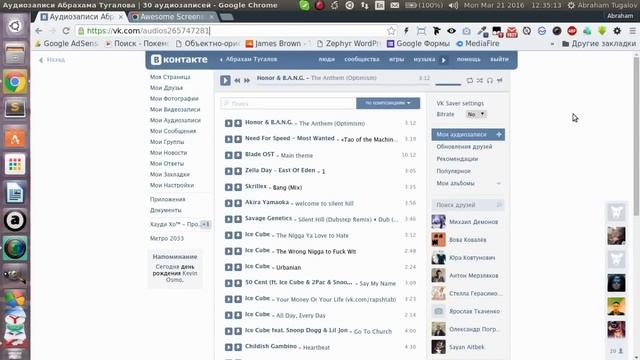This screenshot has width=640, height=360.
Task: Download Honor & B.A.N.G. The Anthem track
Action: click(238, 123)
